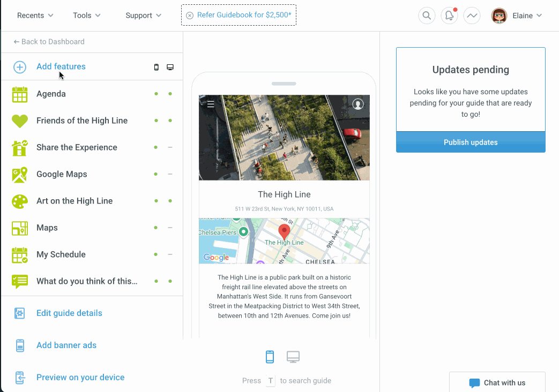Click Elaine's avatar picture
The height and width of the screenshot is (392, 559).
499,16
